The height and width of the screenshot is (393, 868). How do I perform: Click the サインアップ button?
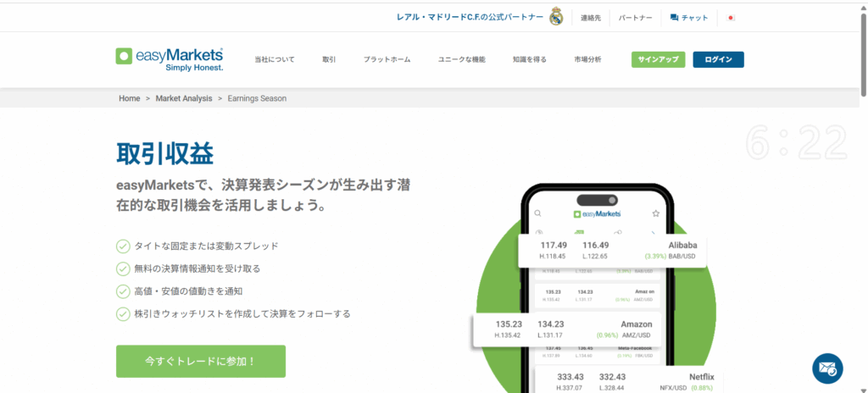pos(658,60)
